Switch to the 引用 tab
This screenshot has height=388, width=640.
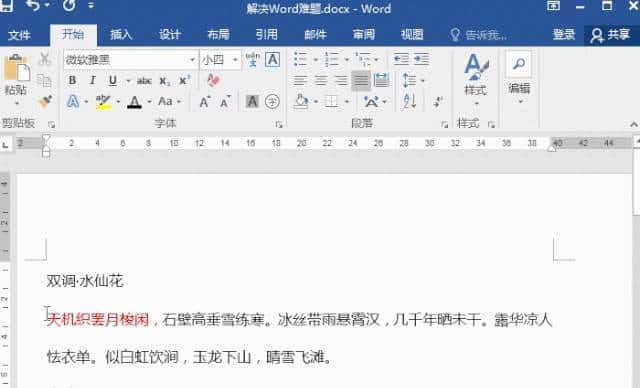click(267, 35)
